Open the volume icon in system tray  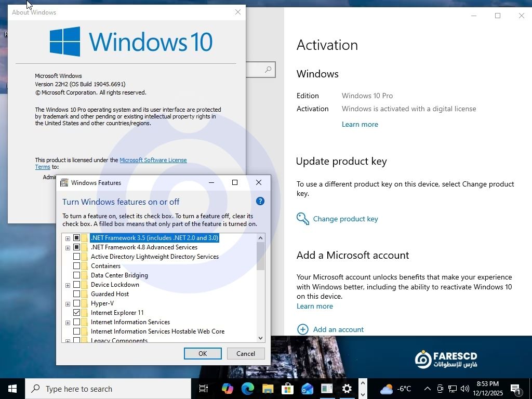tap(464, 389)
